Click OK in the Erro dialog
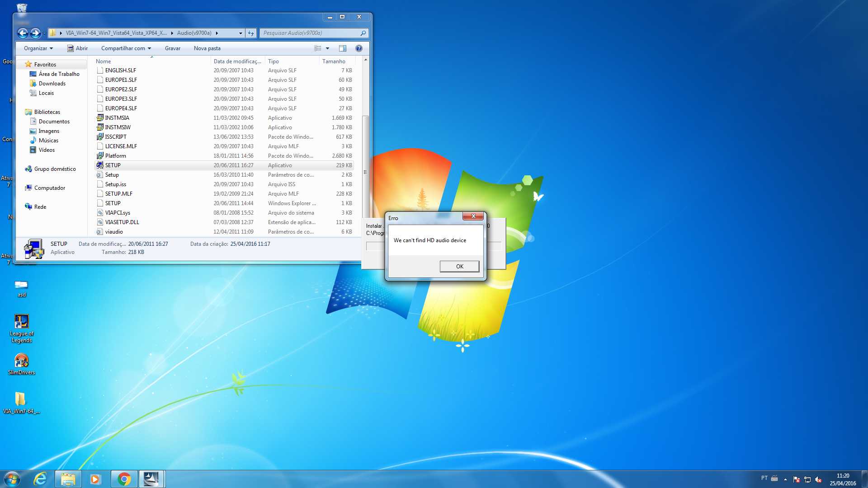 pos(459,266)
